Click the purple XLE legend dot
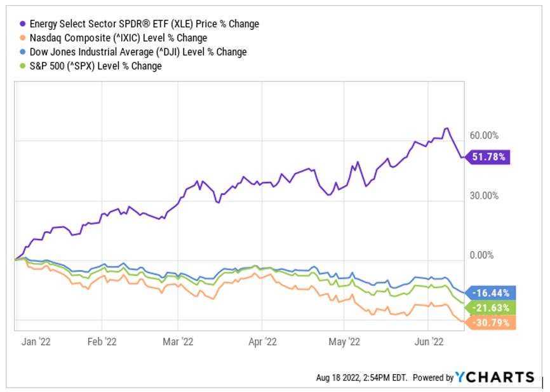Image resolution: width=550 pixels, height=392 pixels. point(23,24)
